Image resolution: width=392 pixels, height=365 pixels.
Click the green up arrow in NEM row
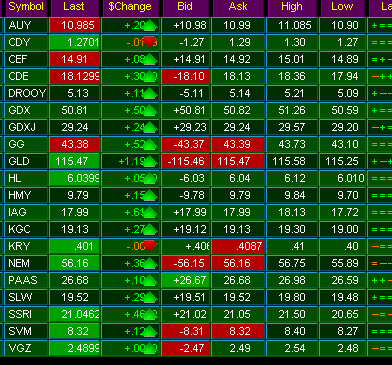pyautogui.click(x=150, y=263)
